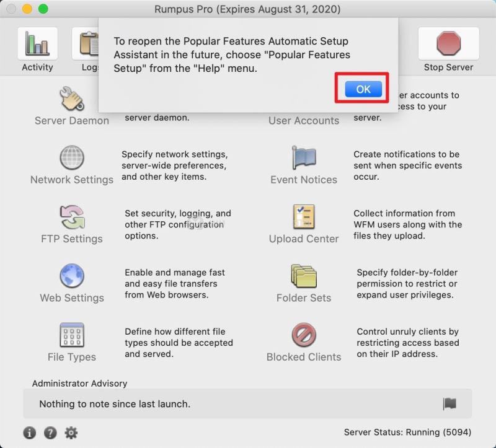Click the User Accounts label
Screen dimensions: 496x448
point(304,120)
